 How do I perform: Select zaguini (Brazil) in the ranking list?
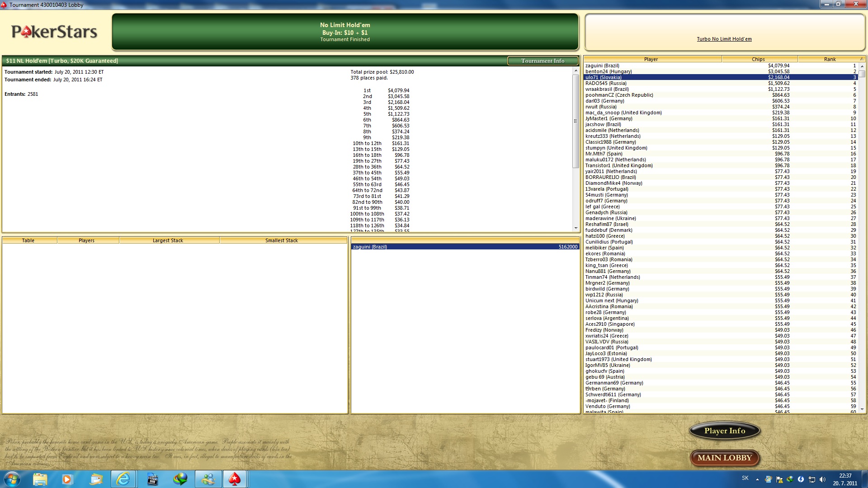721,66
